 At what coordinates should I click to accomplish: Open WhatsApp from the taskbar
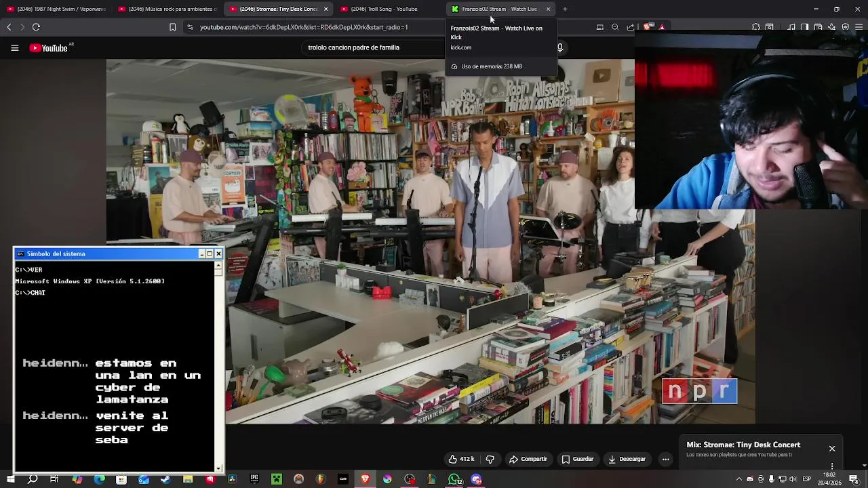click(x=454, y=480)
